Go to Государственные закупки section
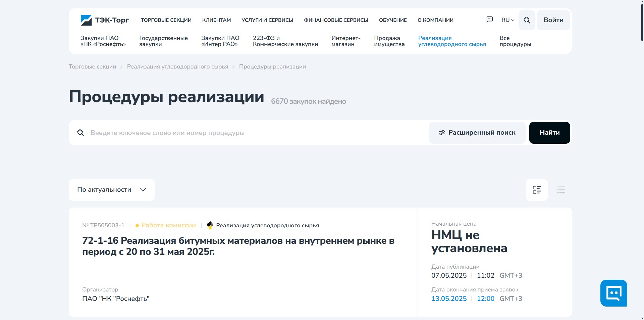Viewport: 644px width, 320px height. pyautogui.click(x=163, y=41)
